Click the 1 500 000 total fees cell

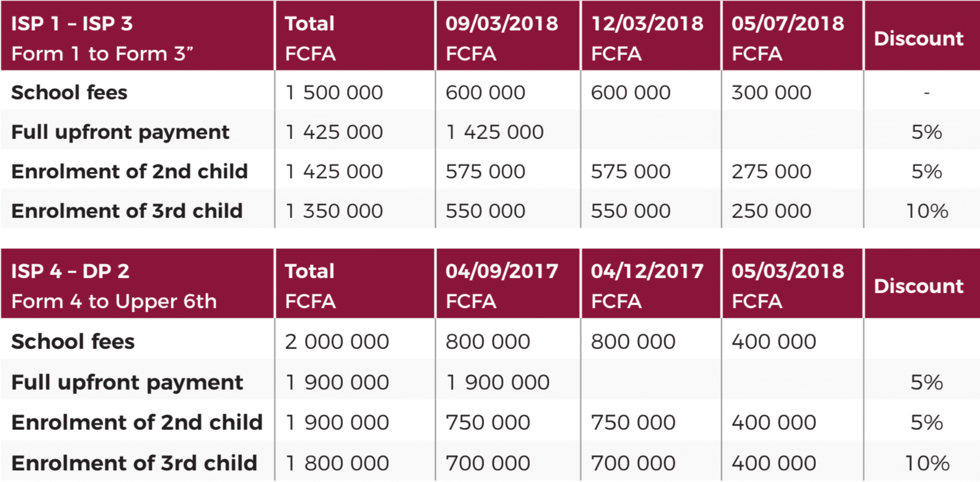tap(334, 93)
